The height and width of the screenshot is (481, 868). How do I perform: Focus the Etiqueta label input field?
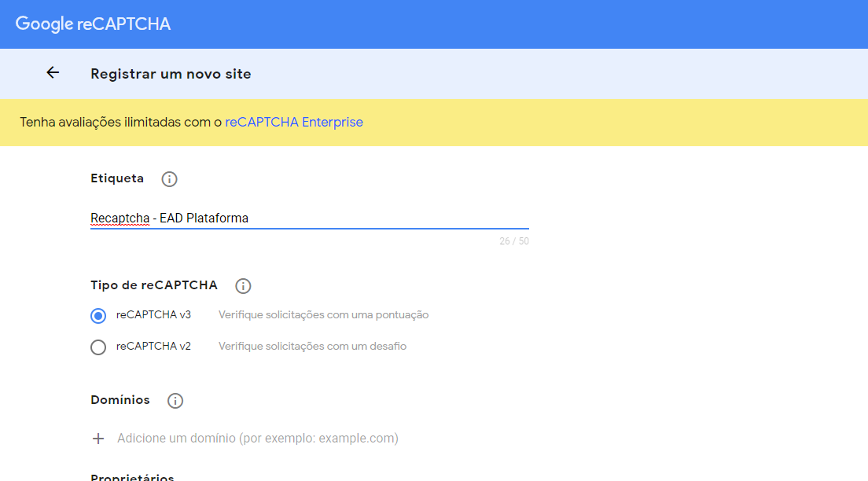tap(310, 218)
